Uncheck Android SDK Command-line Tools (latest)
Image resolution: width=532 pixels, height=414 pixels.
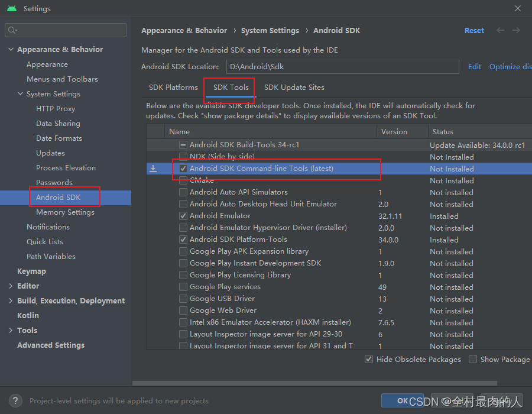click(x=183, y=169)
